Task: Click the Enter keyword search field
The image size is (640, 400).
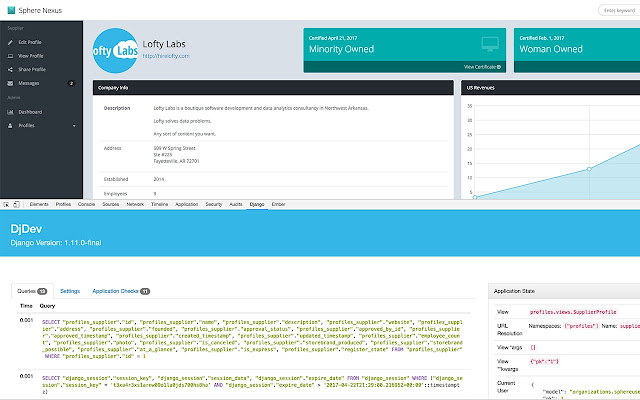Action: [x=619, y=11]
